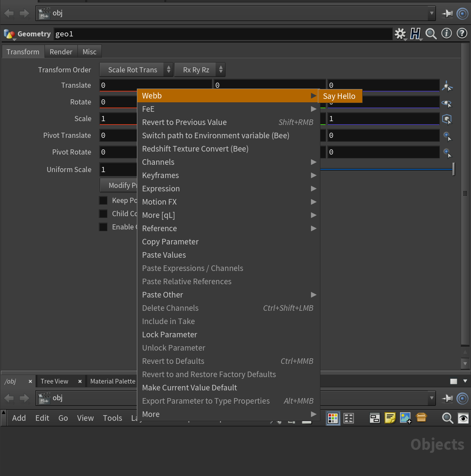This screenshot has height=476, width=471.
Task: Switch to the Misc tab
Action: [89, 52]
